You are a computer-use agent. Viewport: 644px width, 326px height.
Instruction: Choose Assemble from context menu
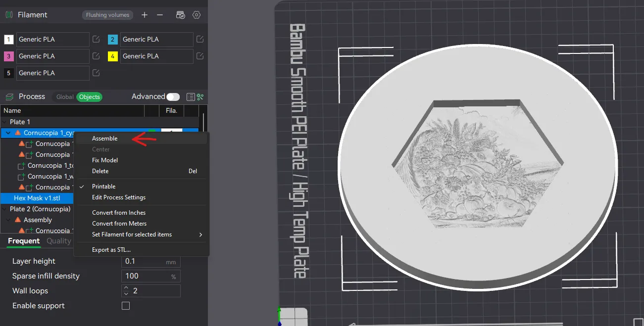pyautogui.click(x=141, y=139)
